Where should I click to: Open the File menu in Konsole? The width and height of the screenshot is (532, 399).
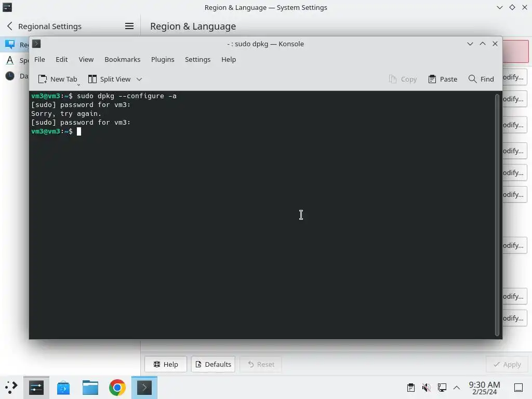pyautogui.click(x=39, y=59)
